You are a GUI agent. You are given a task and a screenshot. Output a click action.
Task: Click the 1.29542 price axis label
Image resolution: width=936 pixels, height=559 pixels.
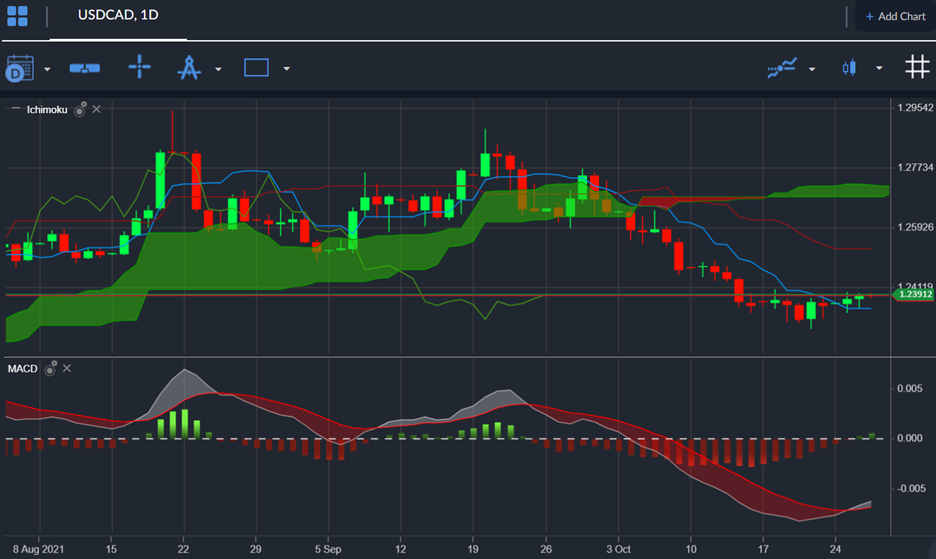click(915, 108)
